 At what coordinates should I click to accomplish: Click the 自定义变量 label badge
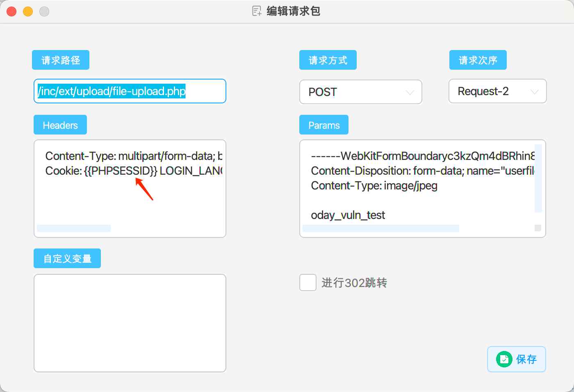click(x=67, y=258)
